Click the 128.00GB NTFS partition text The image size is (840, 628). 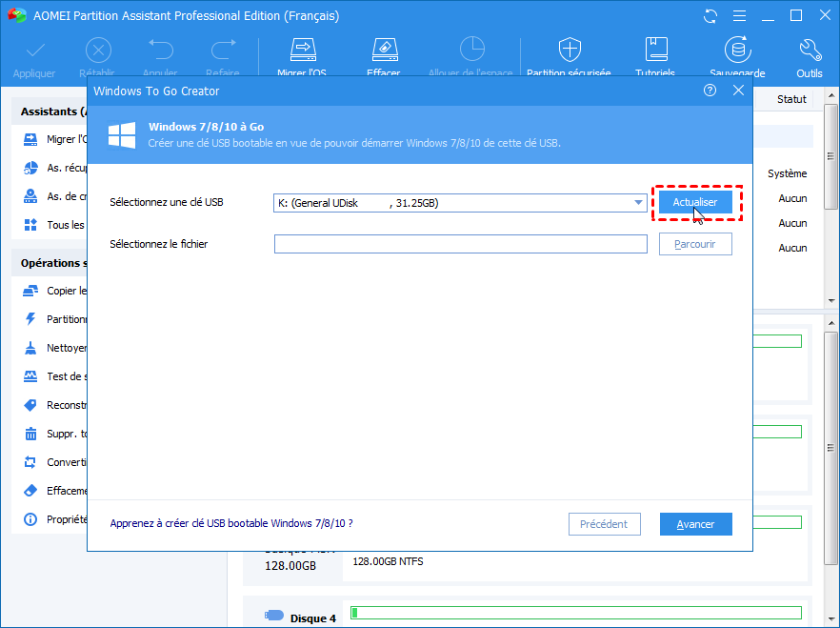388,561
